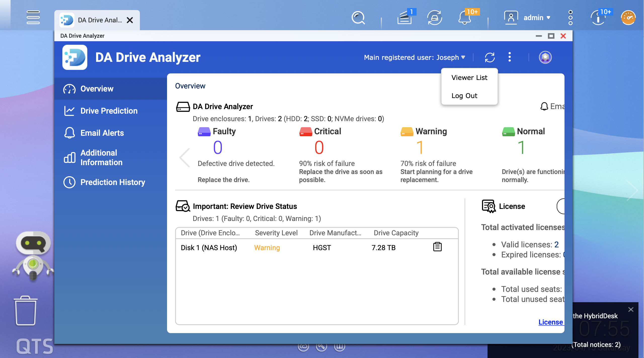
Task: Open the QTS main hamburger menu
Action: click(33, 18)
